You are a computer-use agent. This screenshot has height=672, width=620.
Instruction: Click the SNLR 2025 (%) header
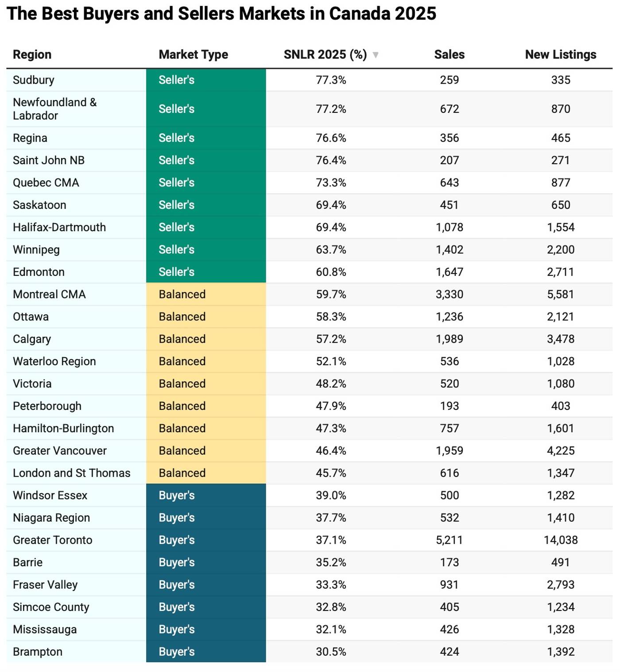pos(325,54)
